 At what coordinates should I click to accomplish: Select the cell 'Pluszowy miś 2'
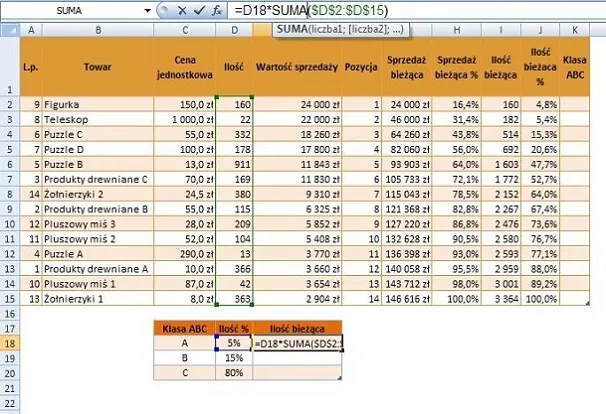(x=98, y=239)
